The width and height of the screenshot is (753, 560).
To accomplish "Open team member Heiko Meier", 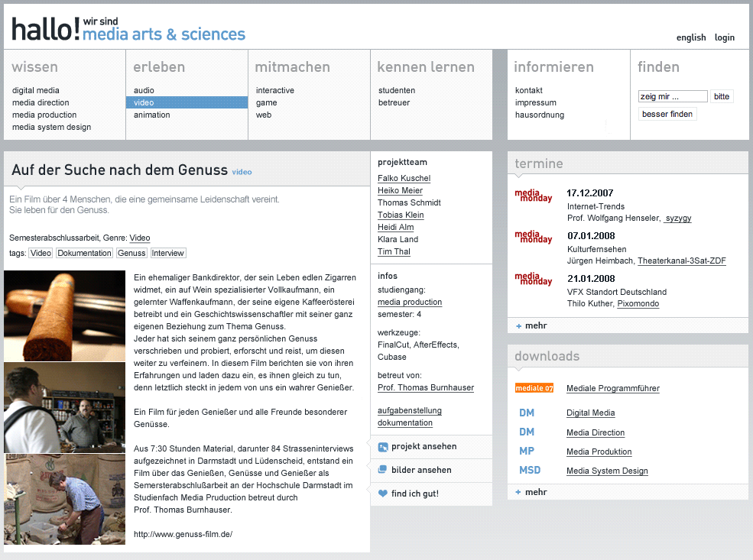I will point(400,190).
